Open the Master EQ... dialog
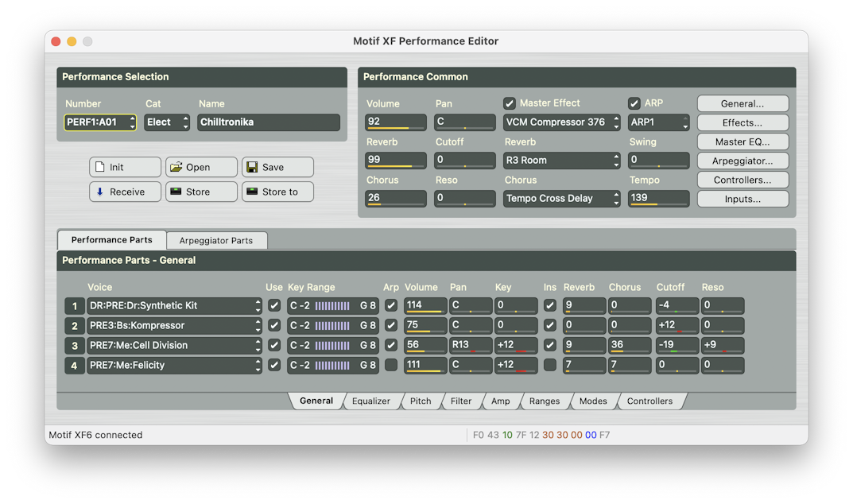This screenshot has width=853, height=504. coord(742,142)
